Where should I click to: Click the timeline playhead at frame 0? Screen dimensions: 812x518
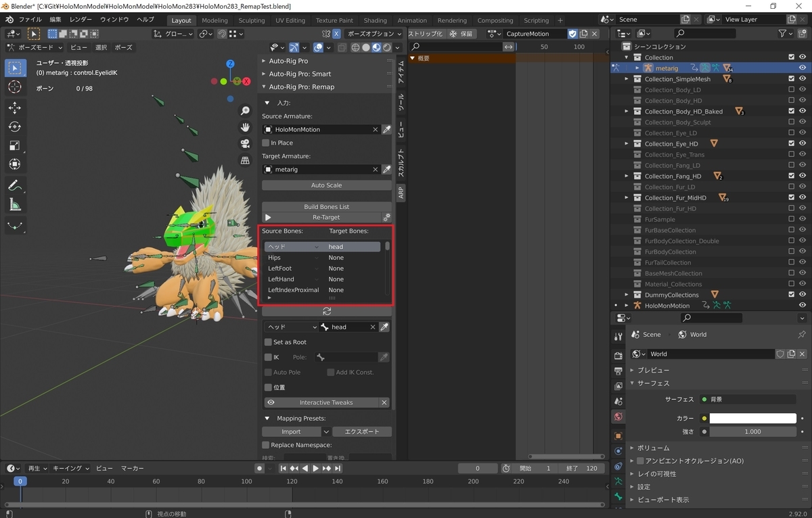click(20, 481)
